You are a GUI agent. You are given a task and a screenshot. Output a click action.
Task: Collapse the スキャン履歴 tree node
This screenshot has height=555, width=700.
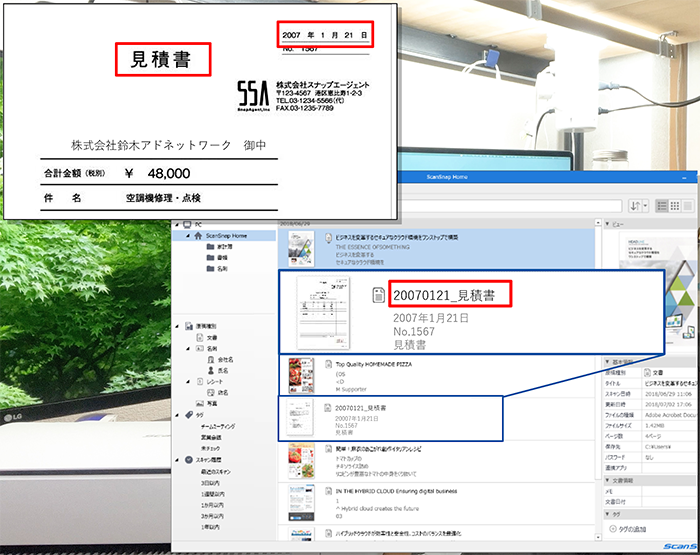point(177,459)
